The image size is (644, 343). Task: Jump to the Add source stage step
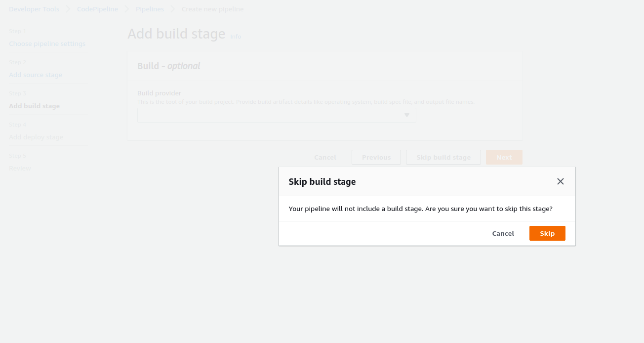tap(36, 75)
